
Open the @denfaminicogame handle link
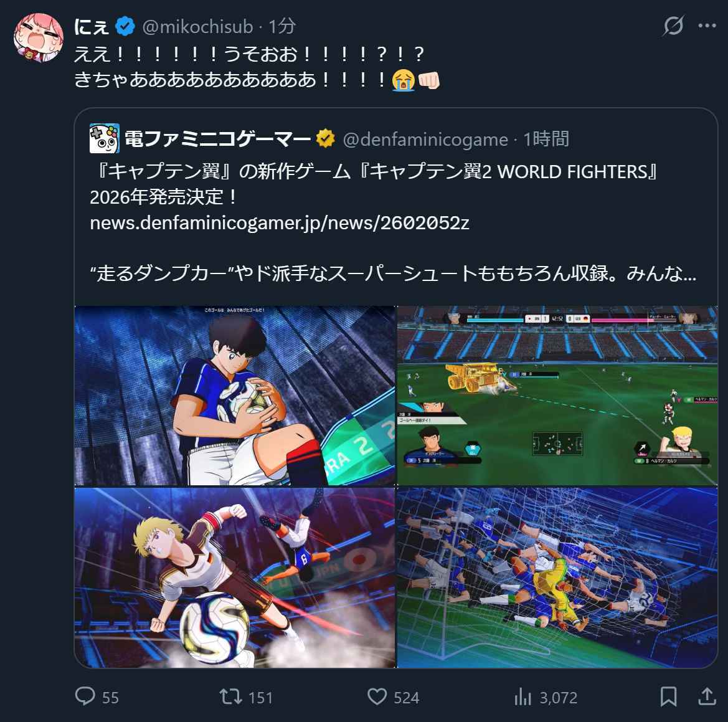(425, 139)
